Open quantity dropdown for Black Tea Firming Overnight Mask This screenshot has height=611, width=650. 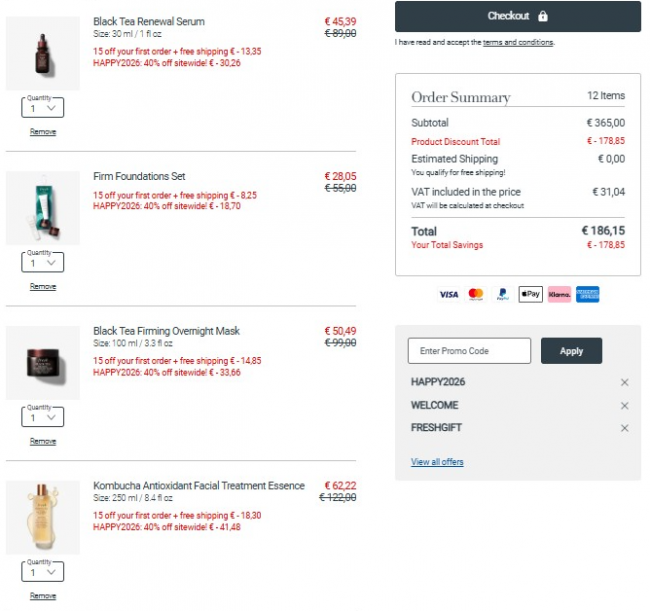(42, 418)
